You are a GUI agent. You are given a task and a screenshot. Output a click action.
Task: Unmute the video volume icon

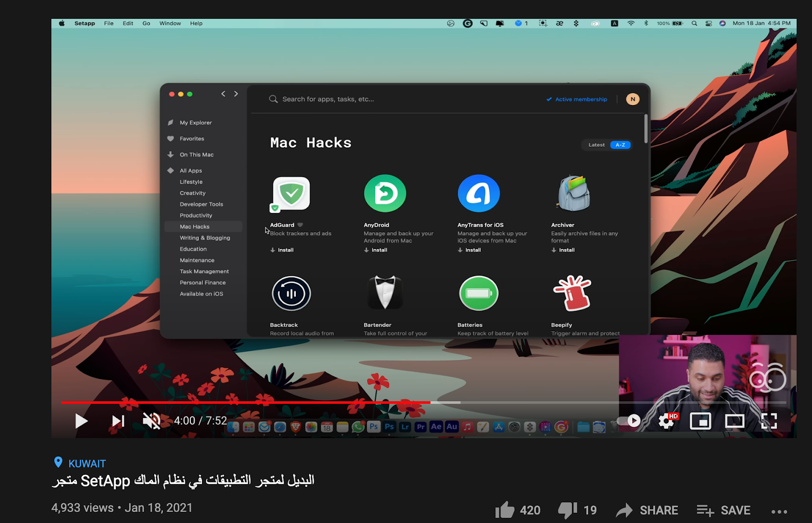point(152,421)
